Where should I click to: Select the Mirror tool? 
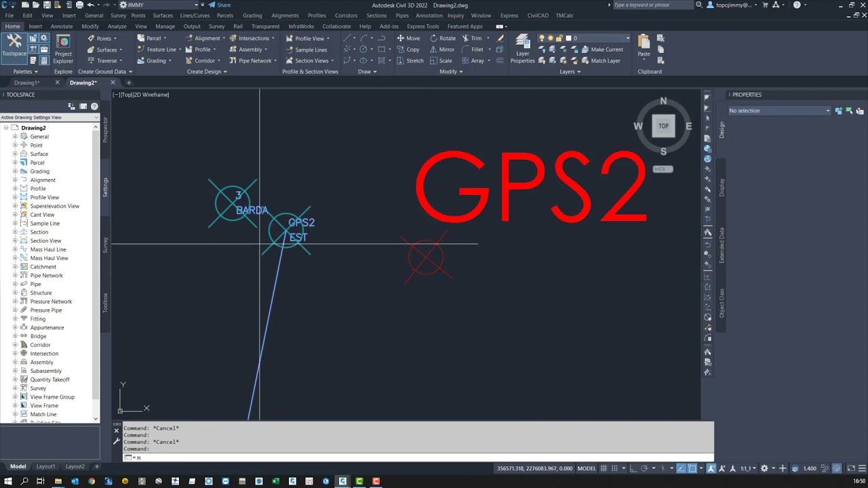pos(442,49)
